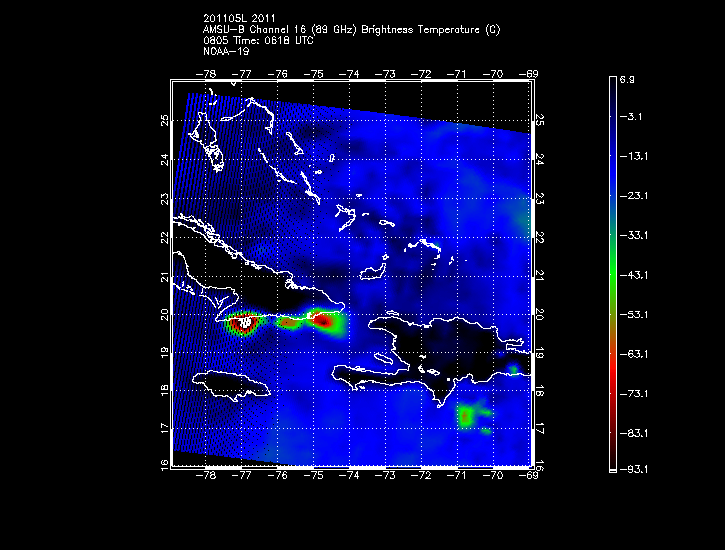This screenshot has width=725, height=550.
Task: Click the -83.1 value on the color scale
Action: click(633, 434)
